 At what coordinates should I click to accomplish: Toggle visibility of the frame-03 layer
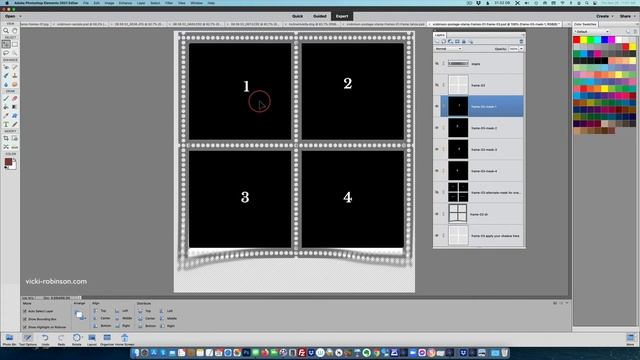[437, 85]
